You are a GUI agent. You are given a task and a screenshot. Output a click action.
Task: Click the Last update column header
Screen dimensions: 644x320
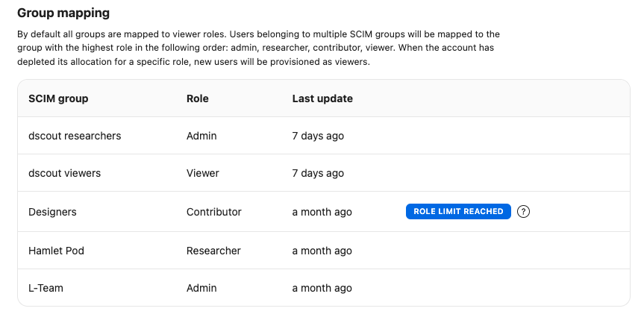pos(322,98)
